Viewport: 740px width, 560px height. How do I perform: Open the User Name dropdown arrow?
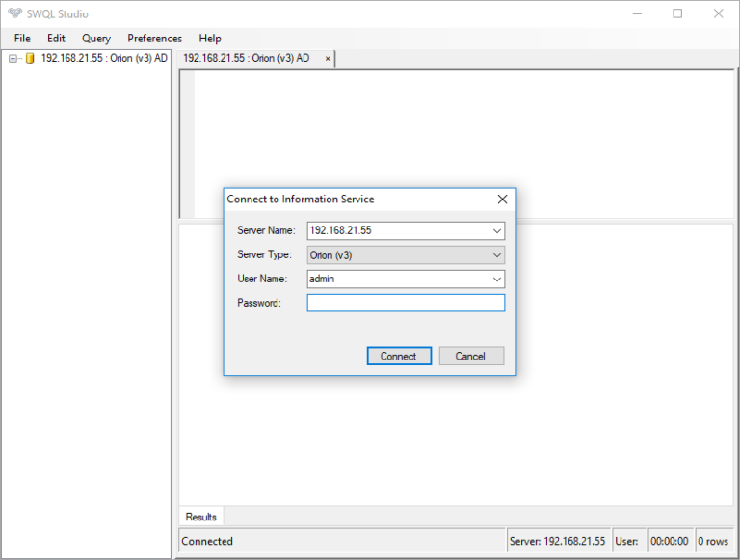tap(496, 280)
